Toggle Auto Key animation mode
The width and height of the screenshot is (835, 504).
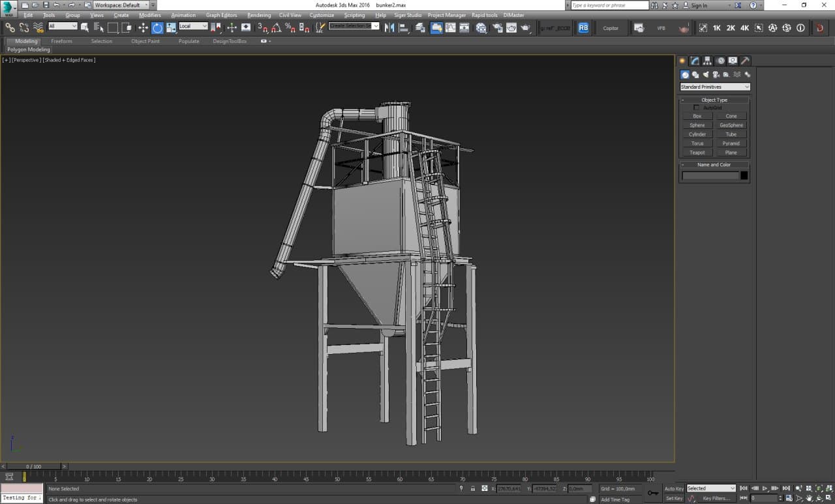coord(673,488)
